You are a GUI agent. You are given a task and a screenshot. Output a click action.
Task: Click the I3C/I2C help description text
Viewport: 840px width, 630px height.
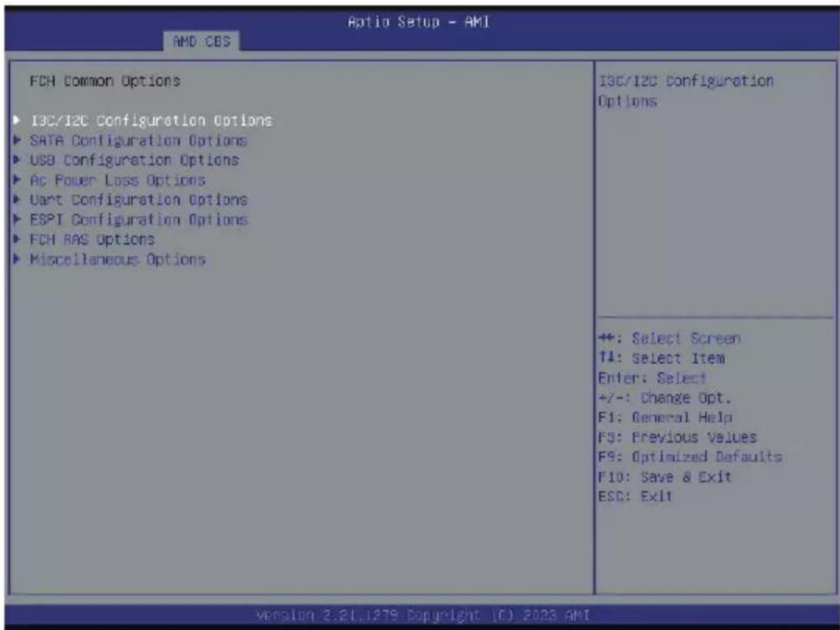[x=685, y=91]
